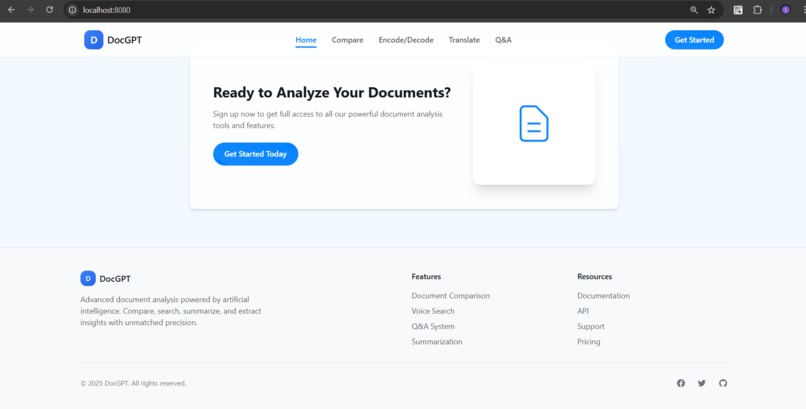Open the API footer link
Viewport: 806px width, 409px height.
(583, 311)
